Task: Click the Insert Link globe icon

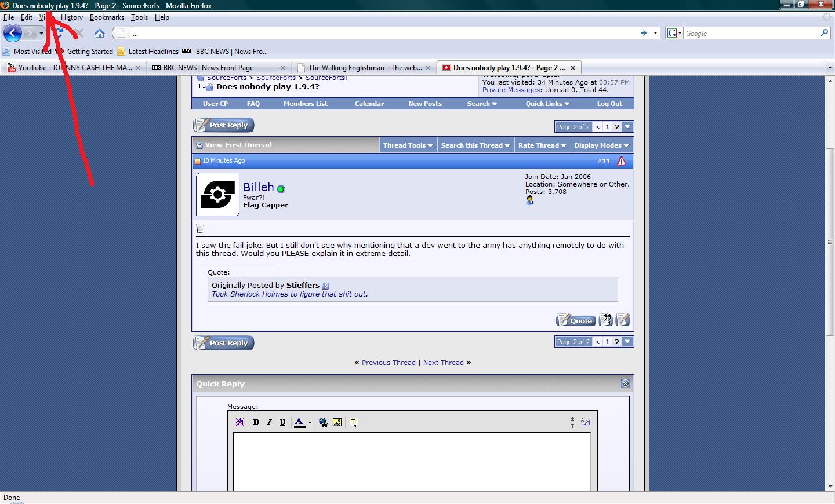Action: click(x=323, y=422)
